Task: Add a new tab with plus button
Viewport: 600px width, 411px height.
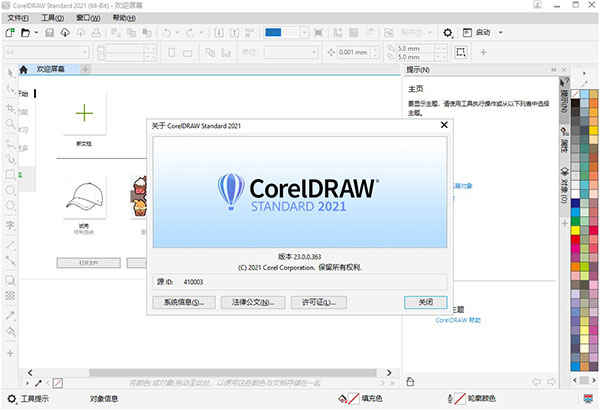Action: (x=86, y=69)
